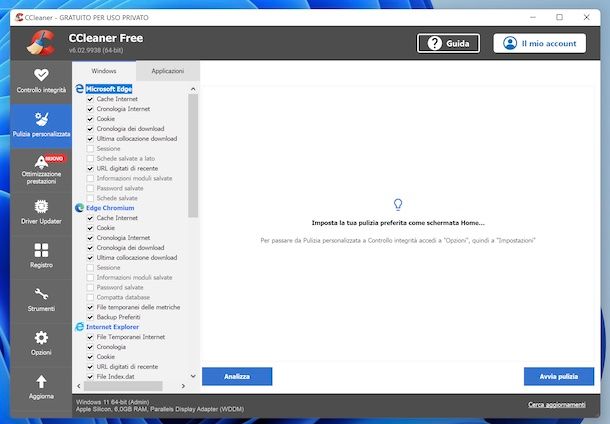610x424 pixels.
Task: Uncheck Ultima collocazione download under Edge Chromium
Action: pyautogui.click(x=90, y=258)
